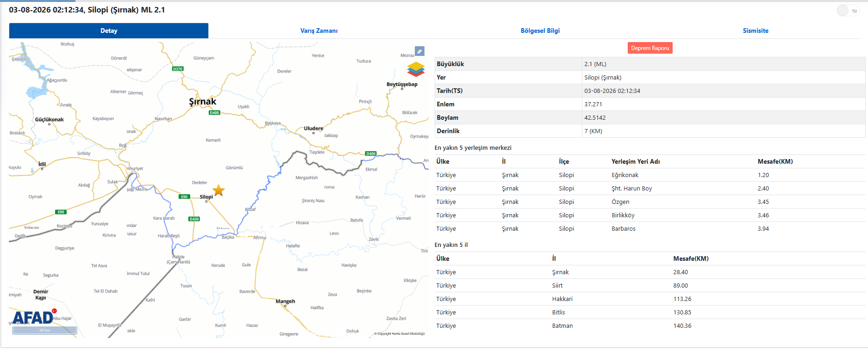Click the Güçlükonak label on map
The height and width of the screenshot is (350, 868).
pos(49,119)
